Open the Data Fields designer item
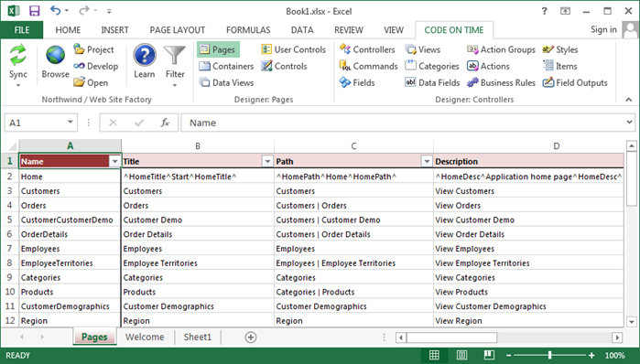Screen dimensions: 640x364 432,82
